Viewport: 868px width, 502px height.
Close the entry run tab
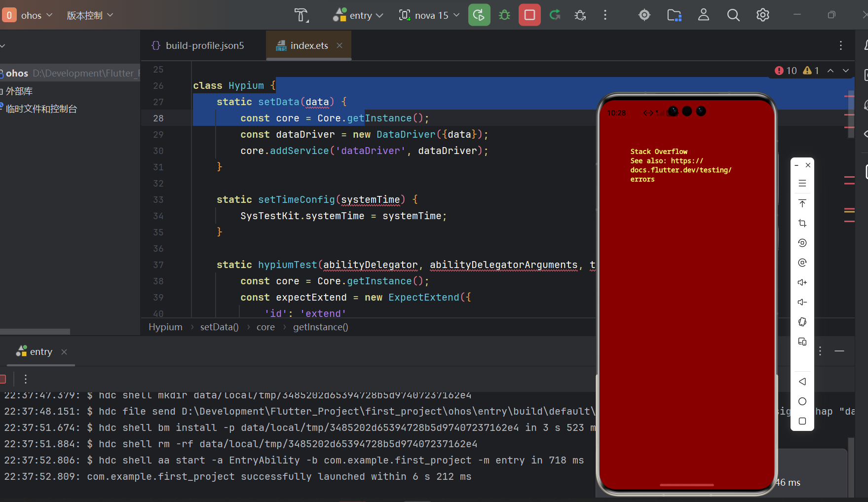point(64,352)
